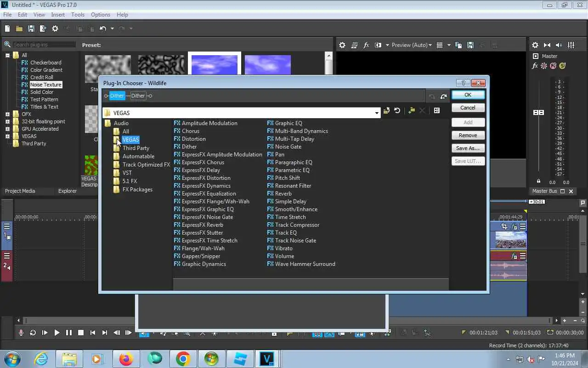The height and width of the screenshot is (368, 588).
Task: Click the Search plug-ins field
Action: click(x=44, y=45)
